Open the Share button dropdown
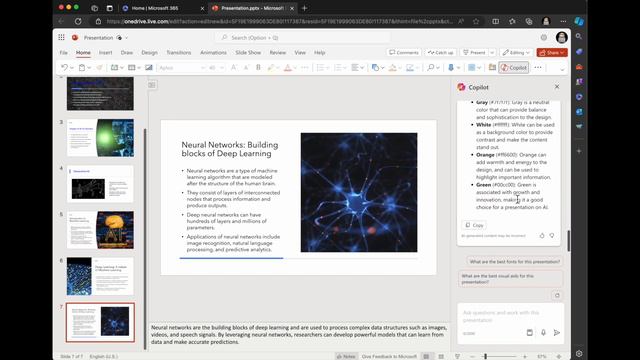 (x=552, y=53)
